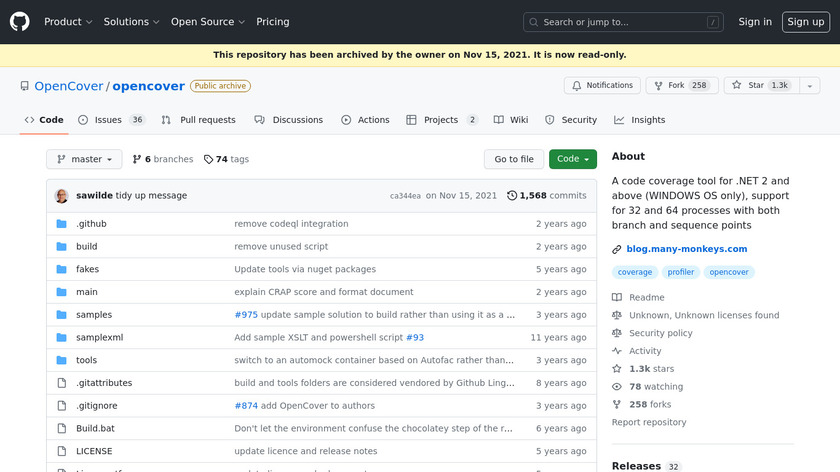Switch to the Issues tab
Image resolution: width=840 pixels, height=472 pixels.
pyautogui.click(x=111, y=120)
